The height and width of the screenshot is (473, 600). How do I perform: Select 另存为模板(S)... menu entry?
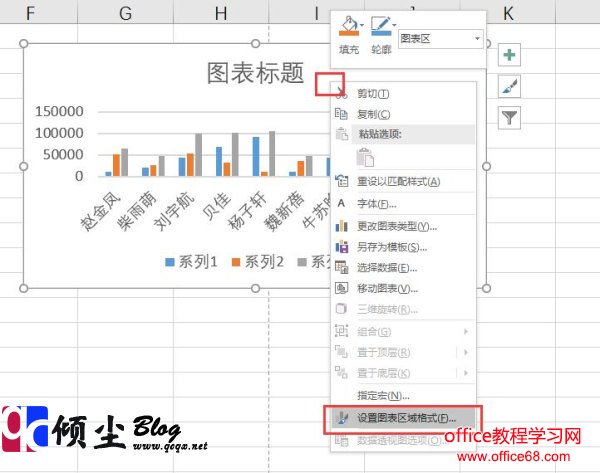tap(403, 247)
